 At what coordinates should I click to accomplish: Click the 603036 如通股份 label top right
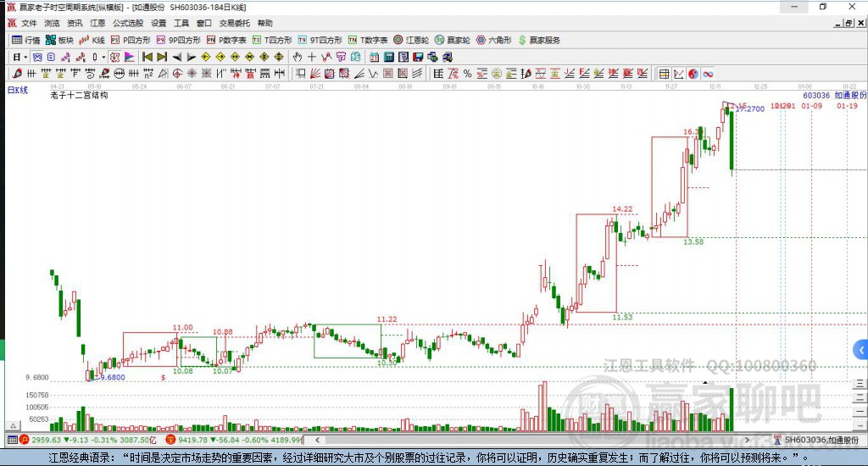click(x=835, y=95)
